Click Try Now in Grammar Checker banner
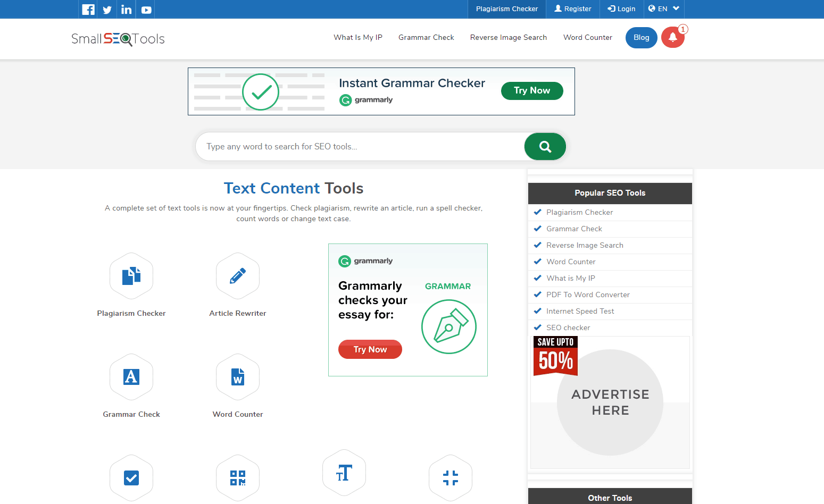 (x=532, y=91)
